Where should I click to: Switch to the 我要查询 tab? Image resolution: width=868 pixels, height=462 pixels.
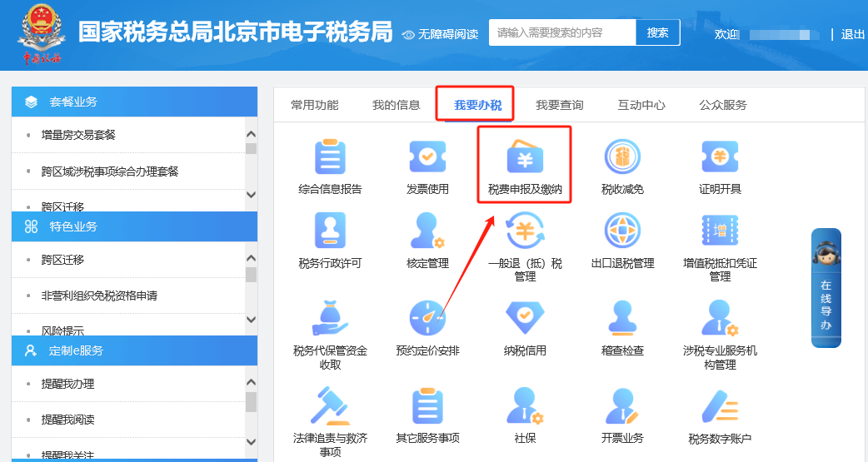[x=560, y=105]
